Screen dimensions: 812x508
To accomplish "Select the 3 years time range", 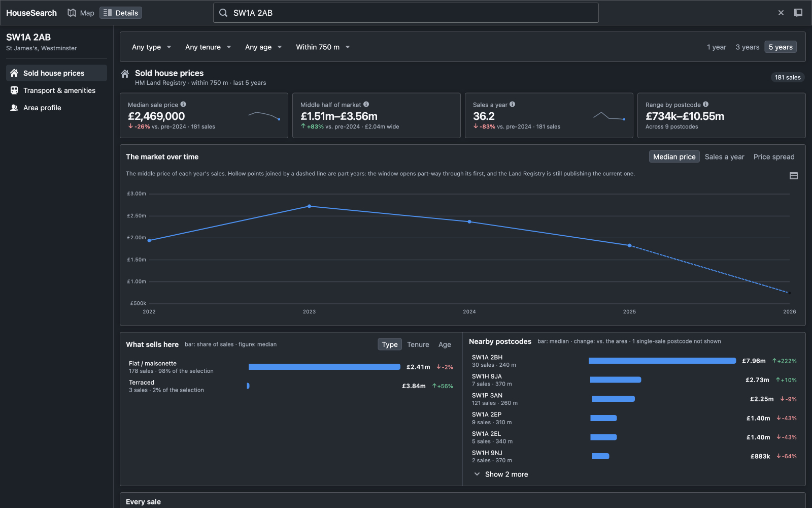I will click(x=748, y=47).
